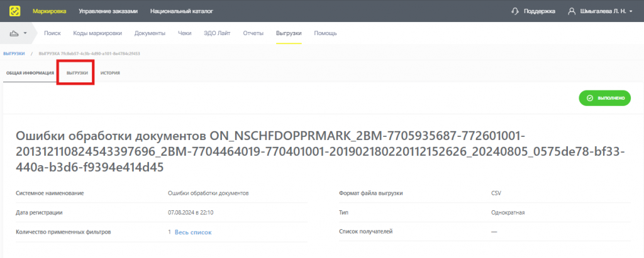Screen dimensions: 644x258
Task: Click the yellow Честный знак logo icon
Action: [14, 11]
